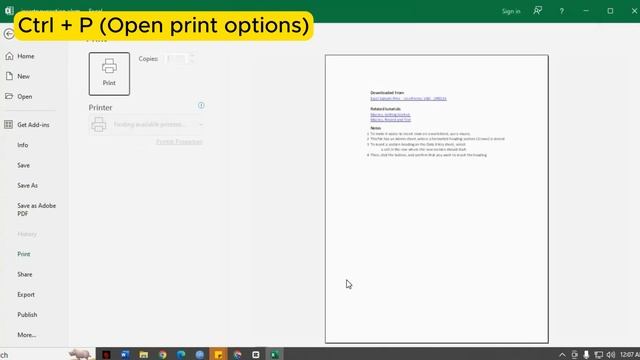This screenshot has width=640, height=360.
Task: Click the taskbar clock
Action: click(x=629, y=355)
